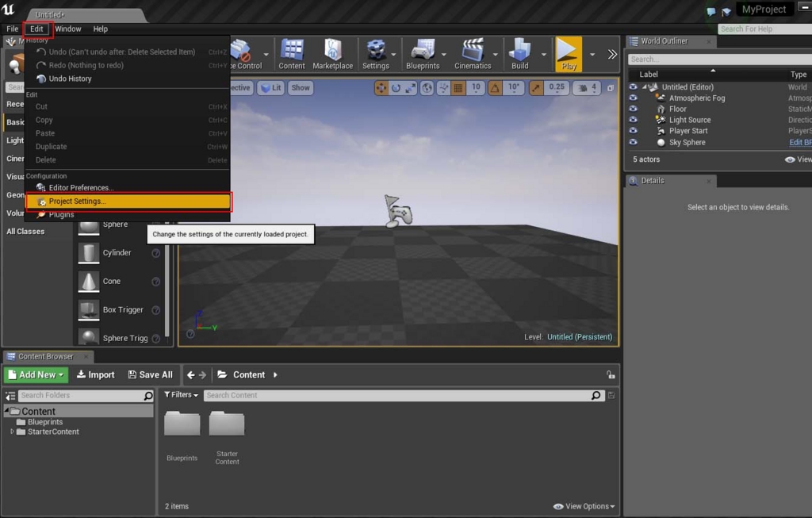This screenshot has width=812, height=518.
Task: Toggle visibility of Atmospheric Fog actor
Action: click(633, 98)
